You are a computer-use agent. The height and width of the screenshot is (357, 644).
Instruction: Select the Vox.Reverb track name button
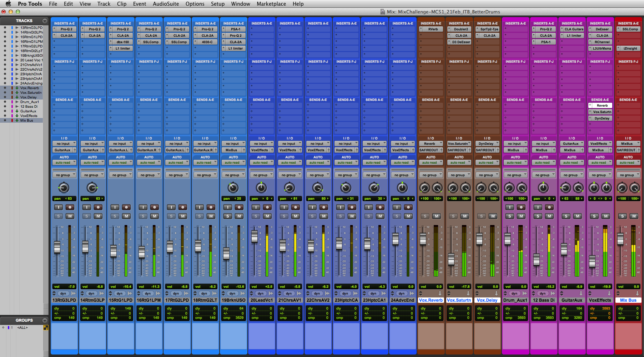coord(431,300)
